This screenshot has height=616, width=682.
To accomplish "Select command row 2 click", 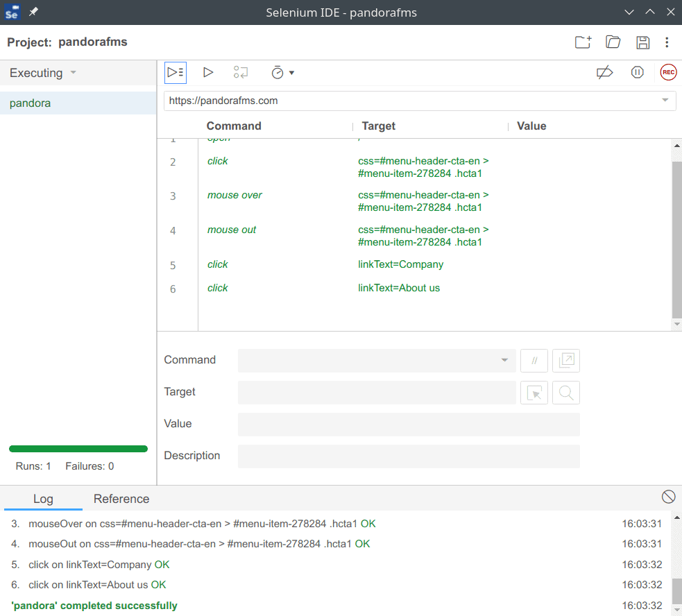I will (x=414, y=167).
